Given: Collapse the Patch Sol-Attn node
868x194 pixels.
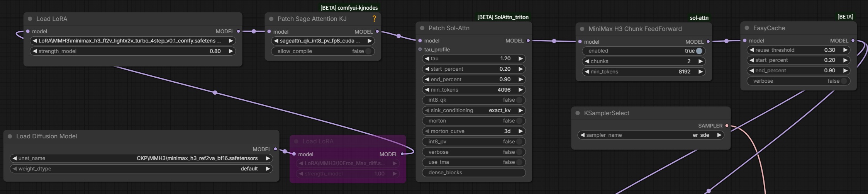Looking at the screenshot, I should [x=422, y=28].
